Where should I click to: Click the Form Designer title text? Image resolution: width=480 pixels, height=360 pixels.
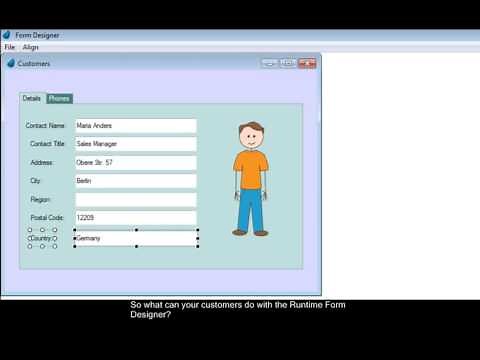pyautogui.click(x=37, y=35)
